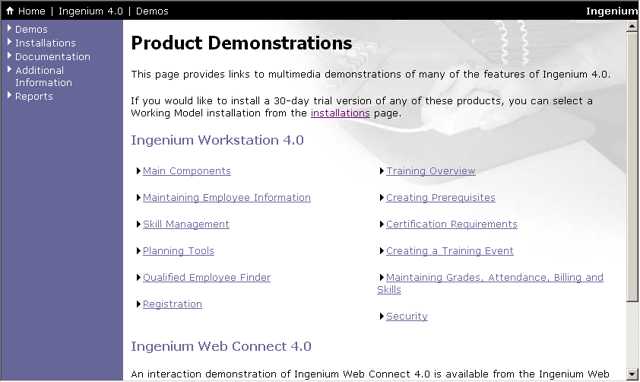640x382 pixels.
Task: Open the Registration demo
Action: (x=172, y=304)
